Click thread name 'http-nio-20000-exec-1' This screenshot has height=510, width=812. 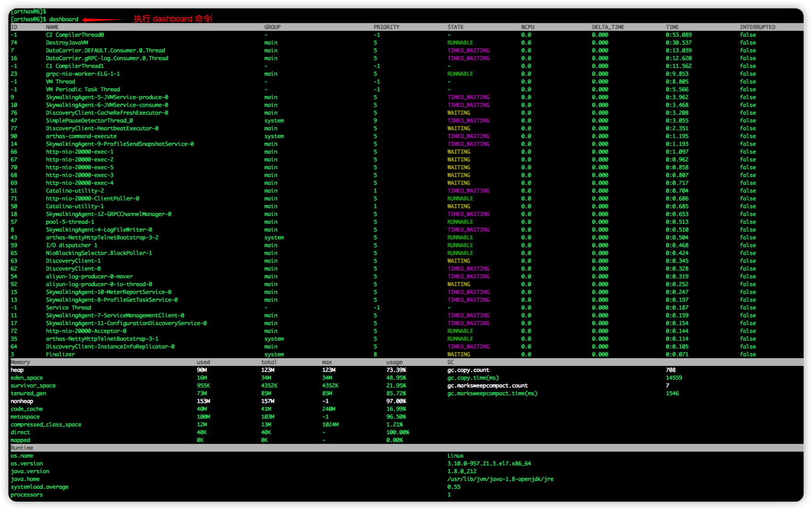coord(80,152)
